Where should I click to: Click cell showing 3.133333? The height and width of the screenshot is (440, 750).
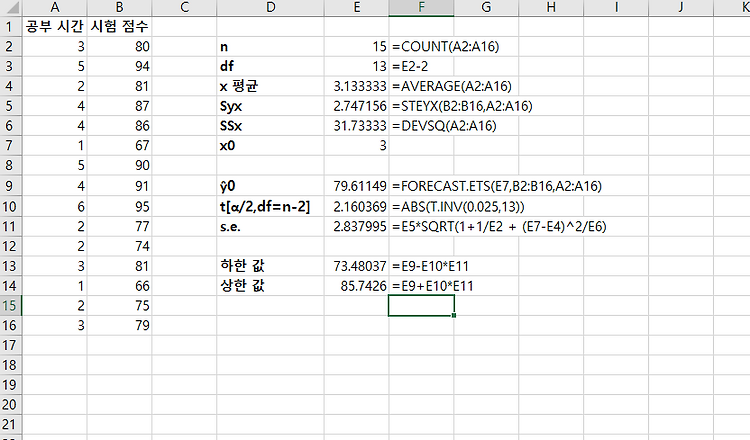click(x=356, y=86)
